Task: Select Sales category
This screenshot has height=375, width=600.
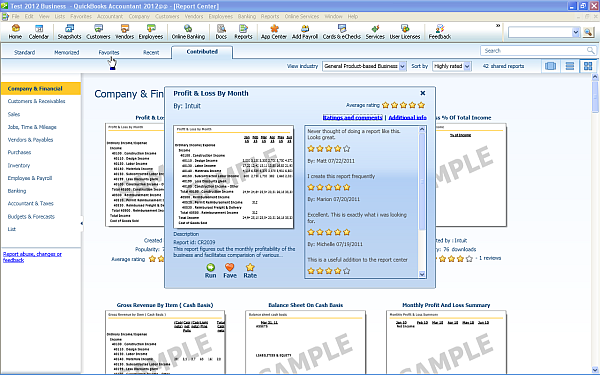Action: pos(14,114)
